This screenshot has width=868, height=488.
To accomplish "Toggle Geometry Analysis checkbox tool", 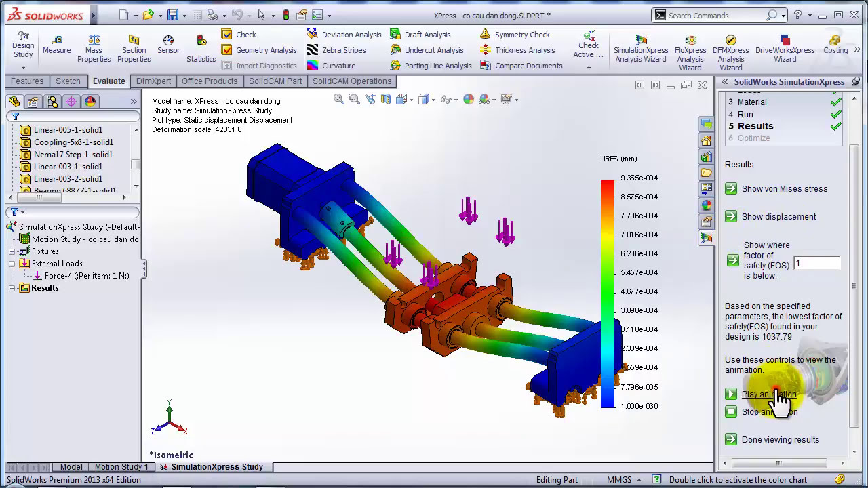I will [259, 50].
